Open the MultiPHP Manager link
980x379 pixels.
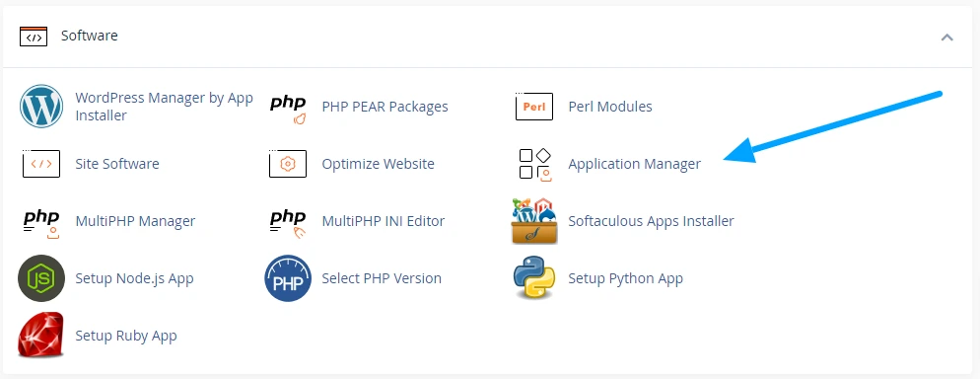point(135,221)
